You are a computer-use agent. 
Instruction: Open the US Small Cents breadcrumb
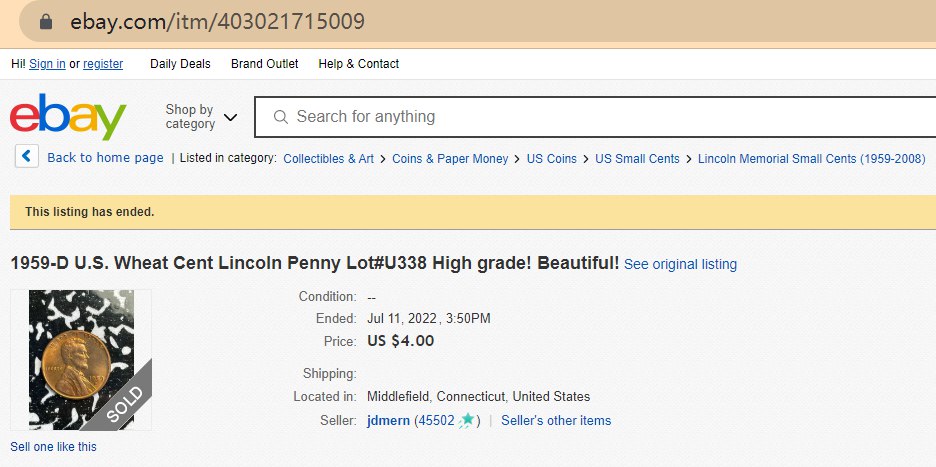coord(637,159)
